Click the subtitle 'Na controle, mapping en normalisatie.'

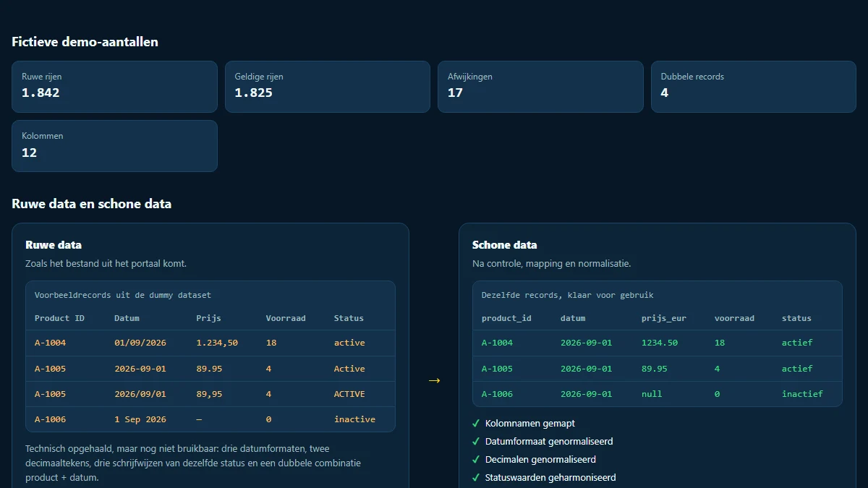(552, 264)
